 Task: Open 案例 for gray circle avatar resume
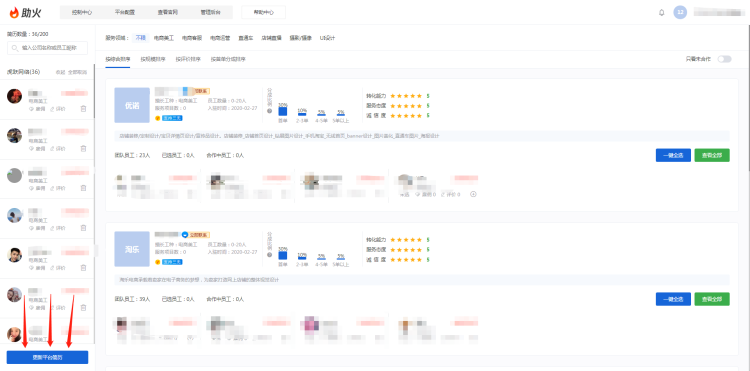pyautogui.click(x=37, y=188)
